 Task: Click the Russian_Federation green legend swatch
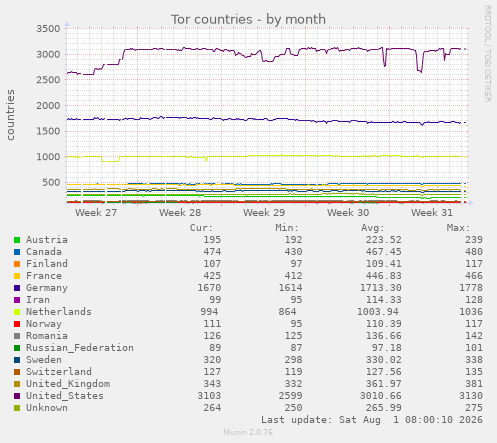pos(17,348)
